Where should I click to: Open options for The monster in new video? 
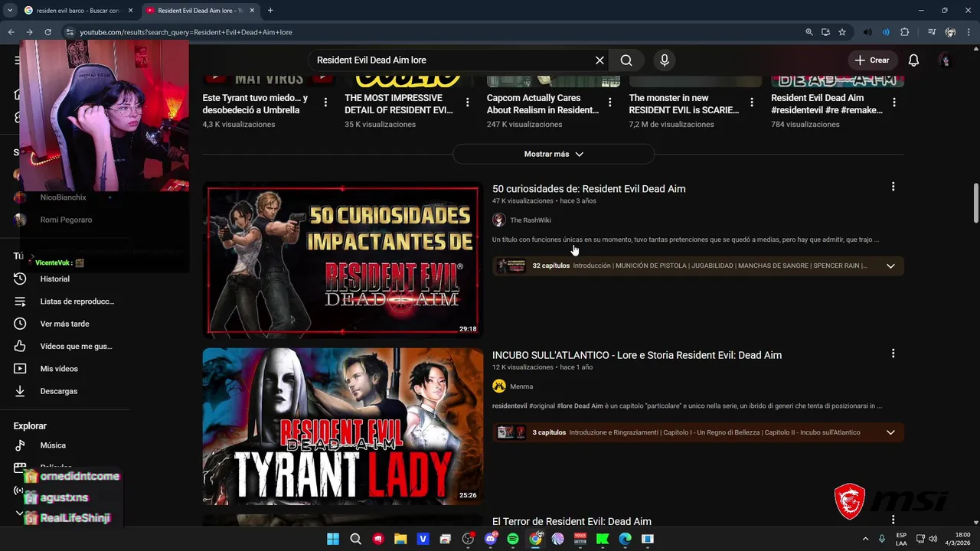752,102
